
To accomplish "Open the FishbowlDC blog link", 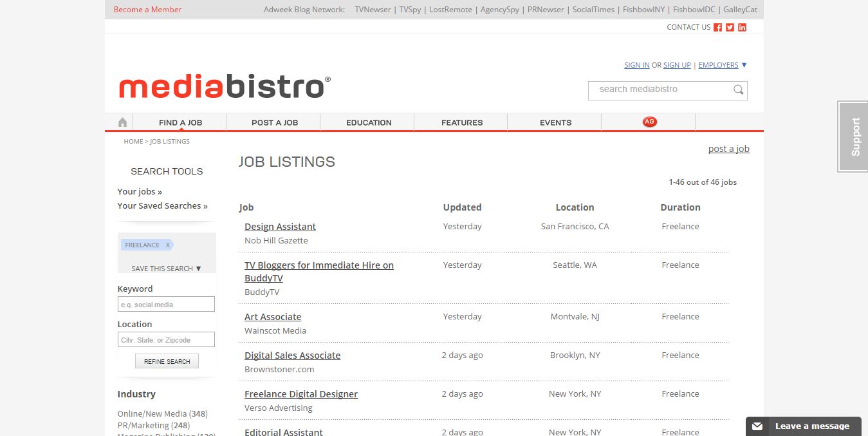I will [694, 10].
